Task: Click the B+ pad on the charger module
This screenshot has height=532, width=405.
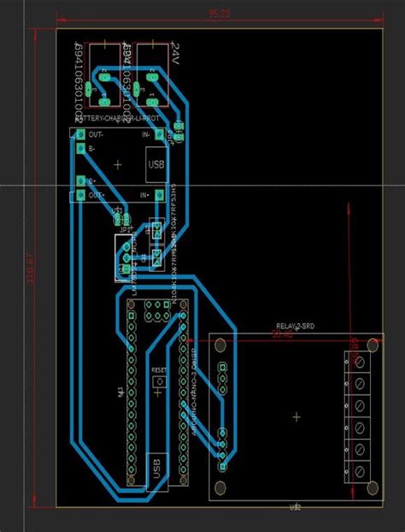Action: pos(80,180)
